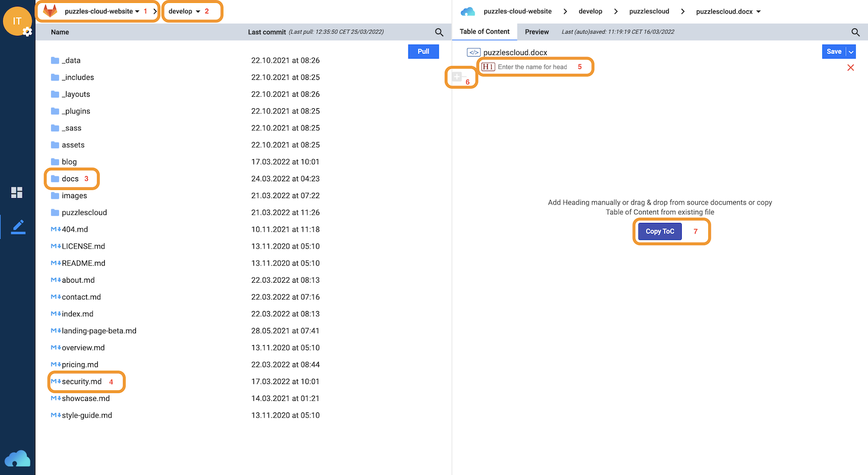Open the Save button dropdown arrow
The height and width of the screenshot is (475, 868).
[851, 52]
